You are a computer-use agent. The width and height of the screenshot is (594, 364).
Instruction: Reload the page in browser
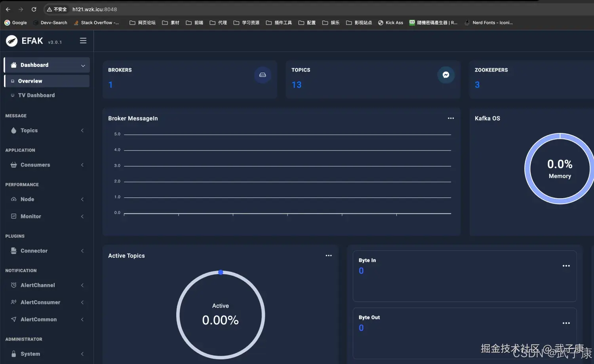click(34, 9)
